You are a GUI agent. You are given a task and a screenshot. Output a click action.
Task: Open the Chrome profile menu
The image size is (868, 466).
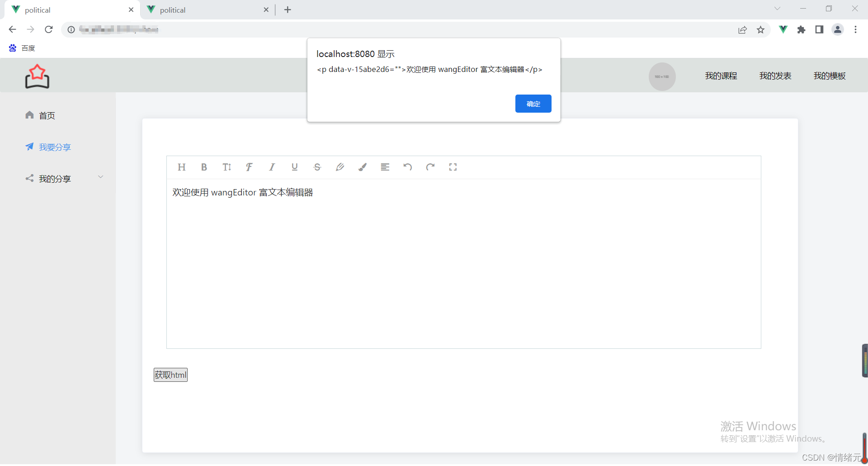click(x=838, y=29)
